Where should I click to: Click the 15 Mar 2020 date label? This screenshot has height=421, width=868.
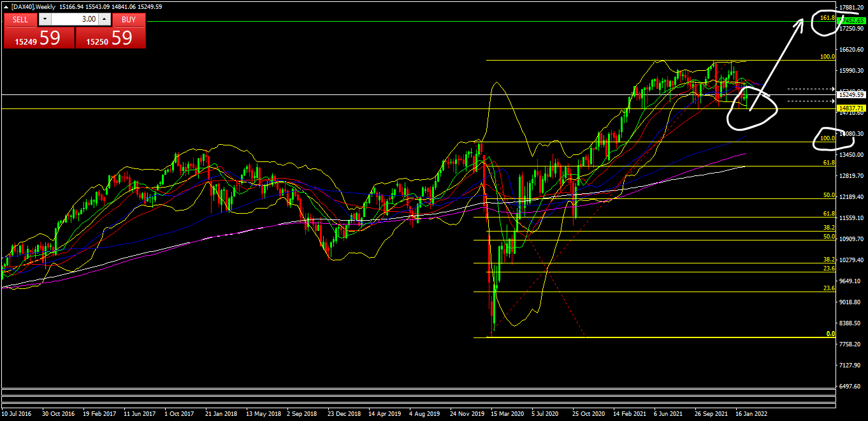[x=507, y=413]
